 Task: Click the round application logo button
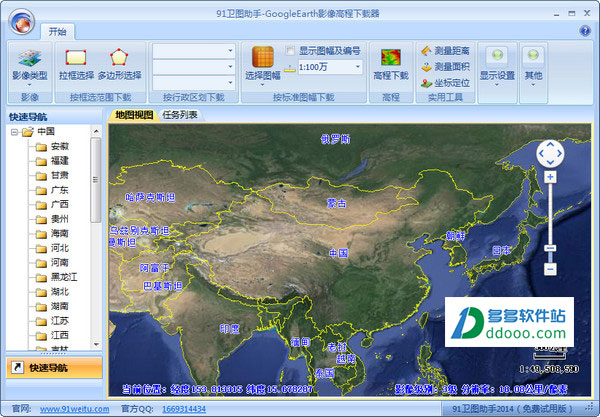click(22, 22)
